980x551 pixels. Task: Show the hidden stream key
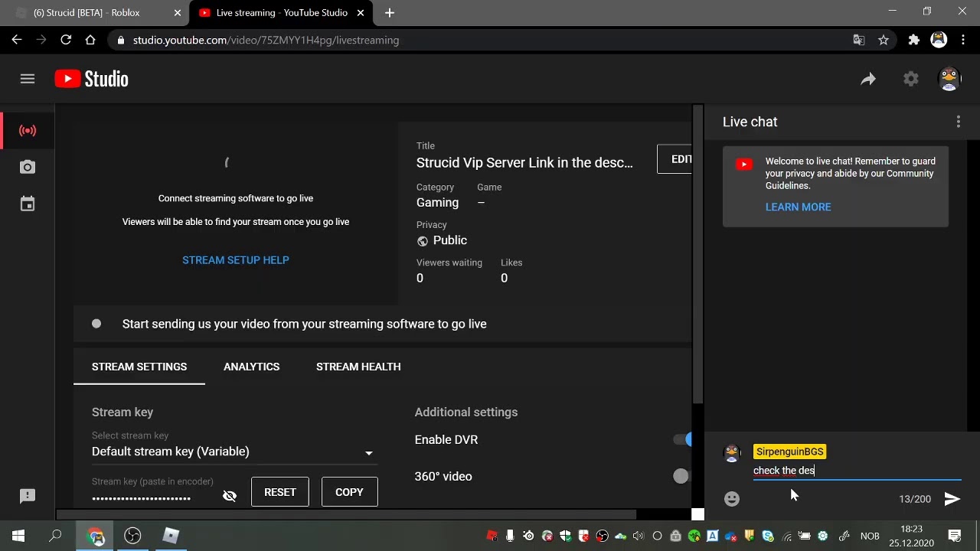[x=230, y=496]
